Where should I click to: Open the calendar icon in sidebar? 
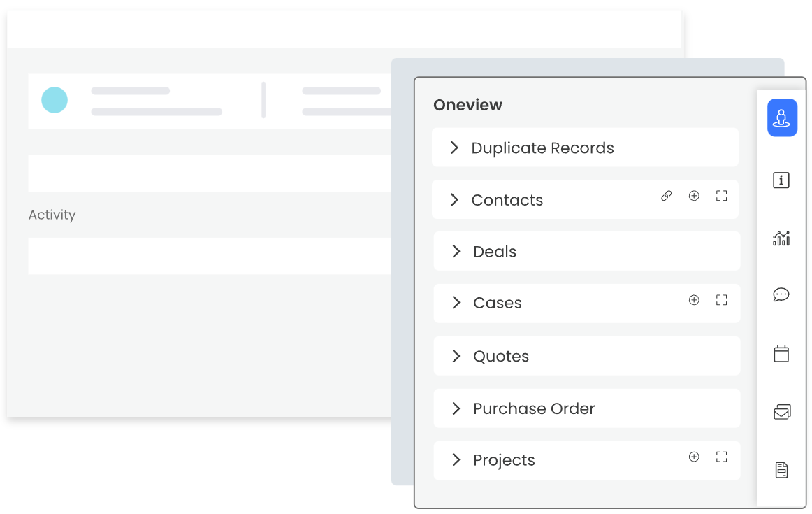781,354
